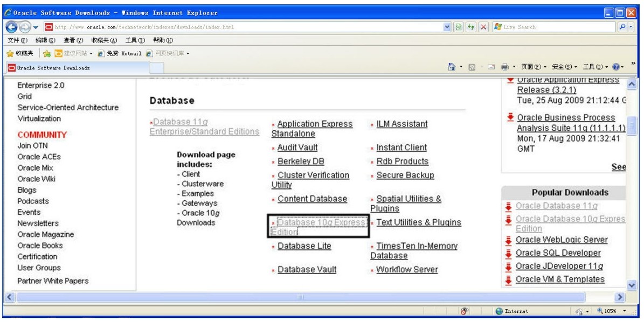Click download arrow icon beside Oracle WebLogic Server

click(x=509, y=240)
